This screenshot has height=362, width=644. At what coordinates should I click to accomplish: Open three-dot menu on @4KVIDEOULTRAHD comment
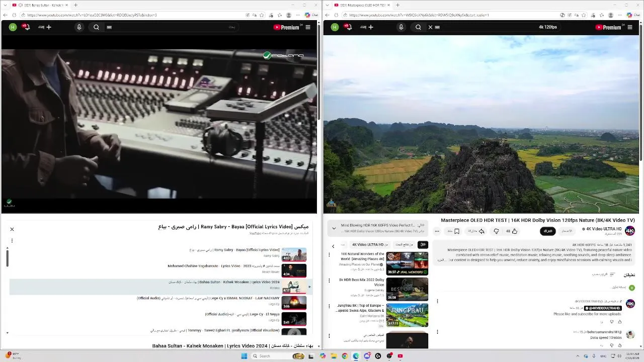[x=437, y=301]
